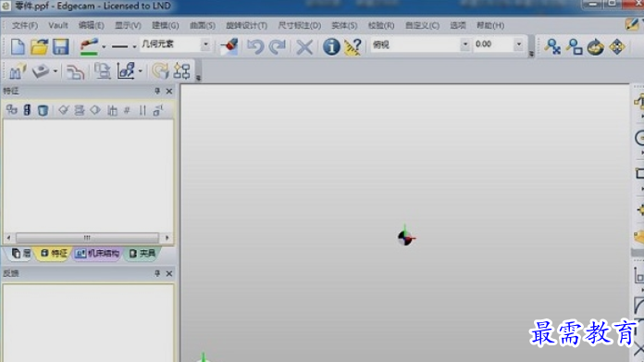644x362 pixels.
Task: Redo the last undone action
Action: click(278, 46)
